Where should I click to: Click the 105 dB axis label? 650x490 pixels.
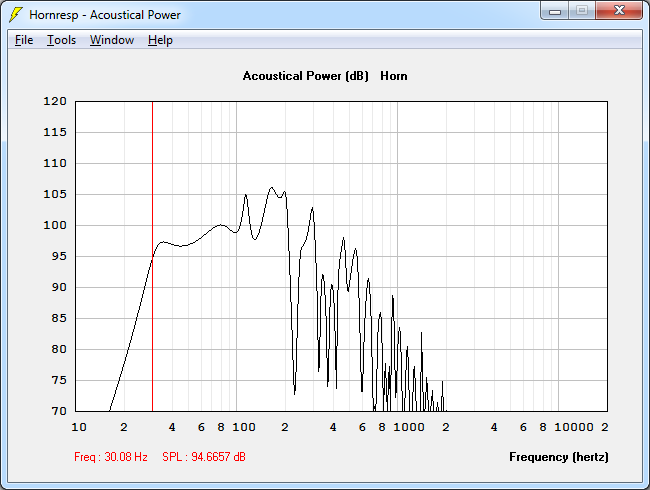point(55,194)
